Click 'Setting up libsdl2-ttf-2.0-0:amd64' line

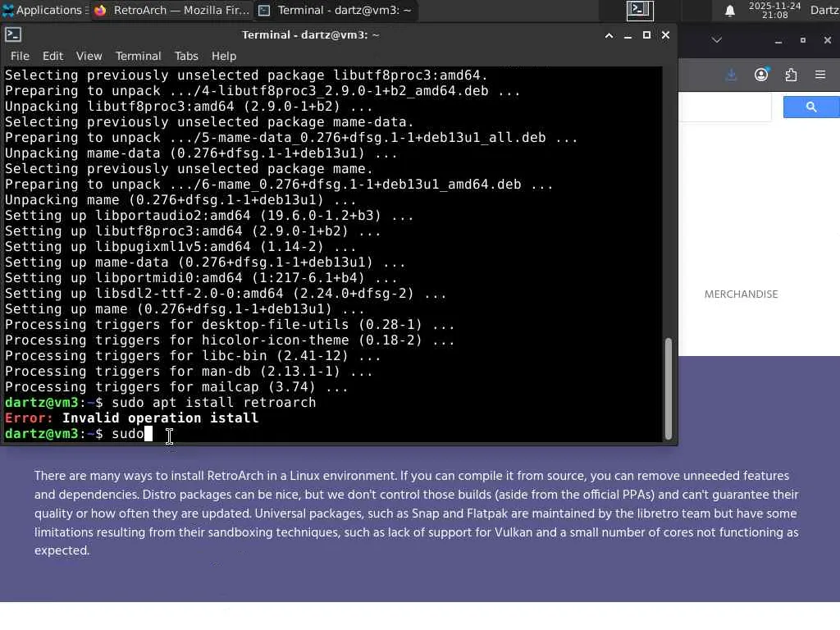pos(226,294)
